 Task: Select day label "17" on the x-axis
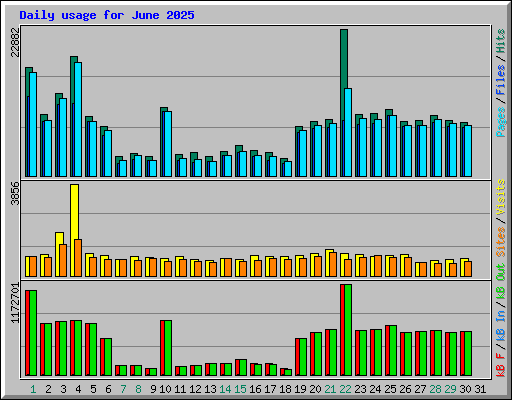[270, 389]
